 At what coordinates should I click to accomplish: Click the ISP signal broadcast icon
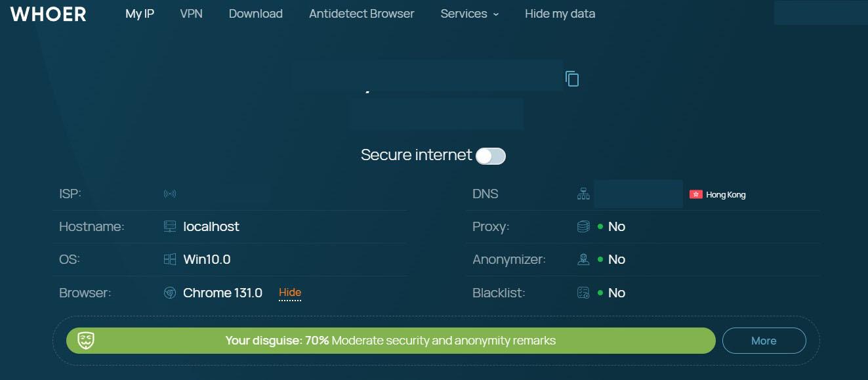[x=170, y=194]
